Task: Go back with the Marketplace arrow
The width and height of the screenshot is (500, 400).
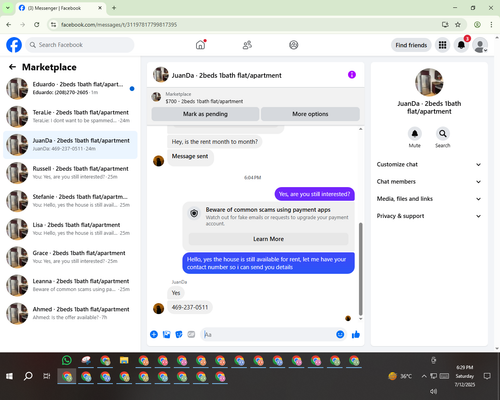Action: (12, 67)
